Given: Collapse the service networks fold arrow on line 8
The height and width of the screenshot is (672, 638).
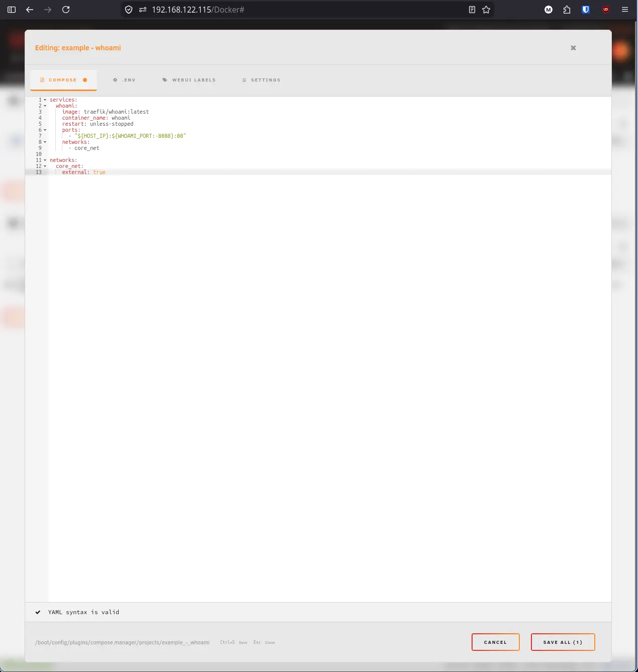Looking at the screenshot, I should (x=45, y=142).
